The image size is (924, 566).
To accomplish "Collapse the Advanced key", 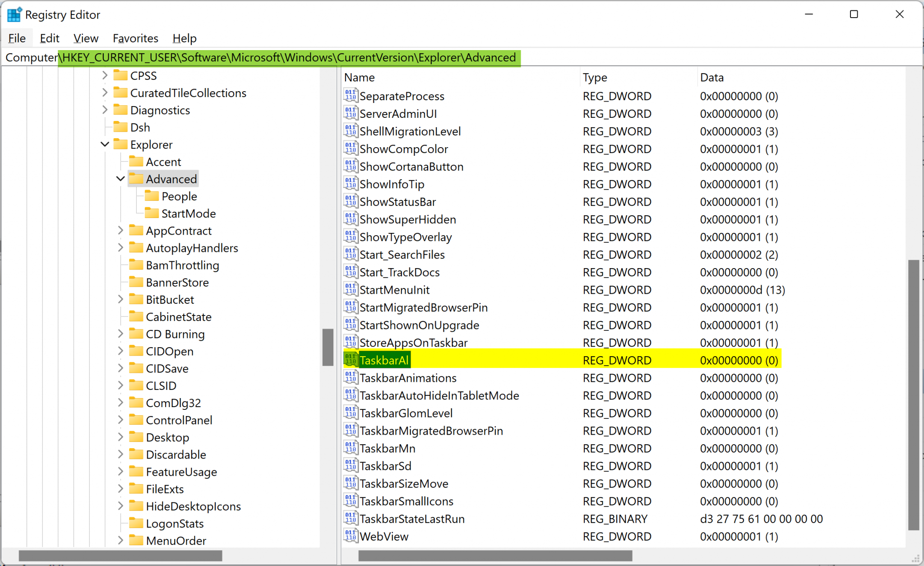I will click(x=120, y=179).
